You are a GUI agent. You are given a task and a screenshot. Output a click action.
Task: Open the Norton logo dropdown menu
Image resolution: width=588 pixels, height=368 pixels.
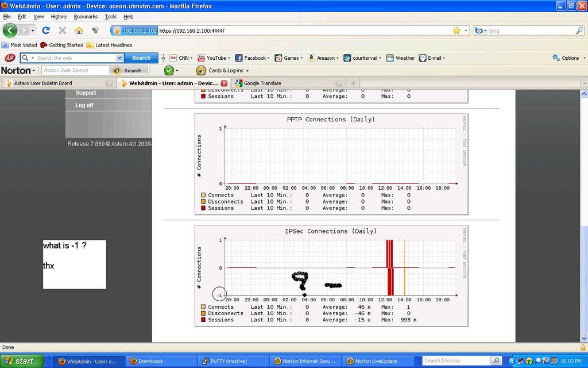coord(18,71)
